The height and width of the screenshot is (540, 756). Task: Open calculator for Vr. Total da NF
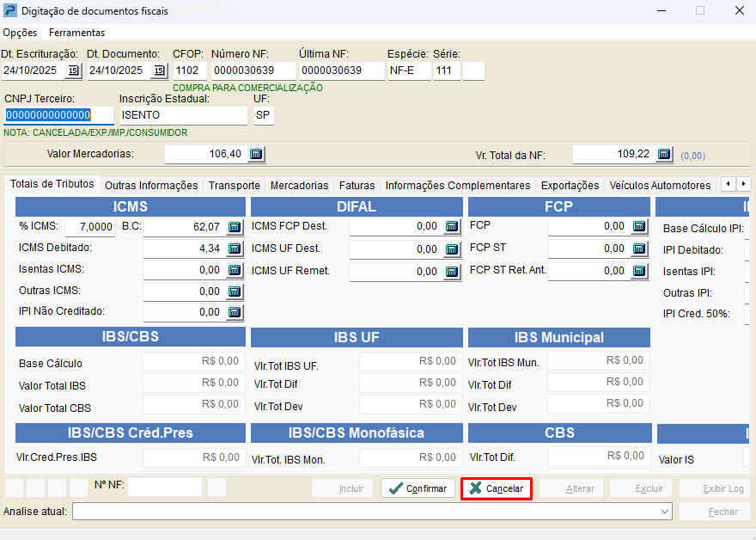(664, 154)
